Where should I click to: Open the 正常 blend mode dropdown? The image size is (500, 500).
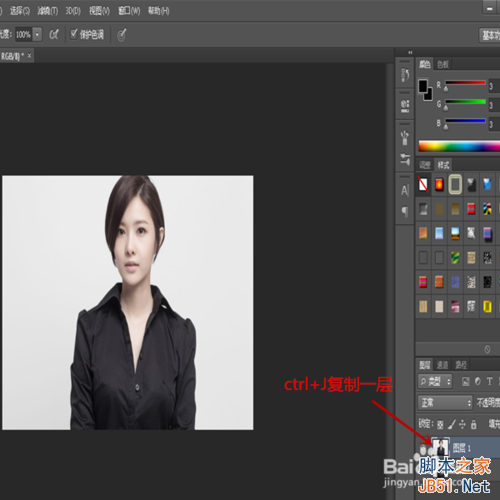[x=445, y=403]
